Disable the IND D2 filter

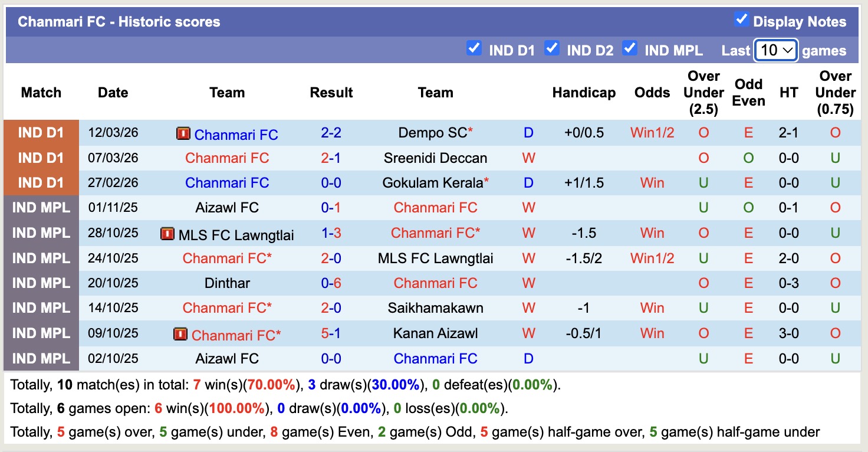tap(553, 49)
